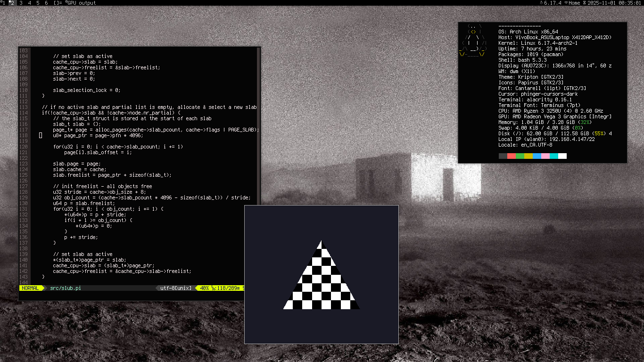Viewport: 644px width, 362px height.
Task: Pick the white color block in fastfetch
Action: pos(562,156)
